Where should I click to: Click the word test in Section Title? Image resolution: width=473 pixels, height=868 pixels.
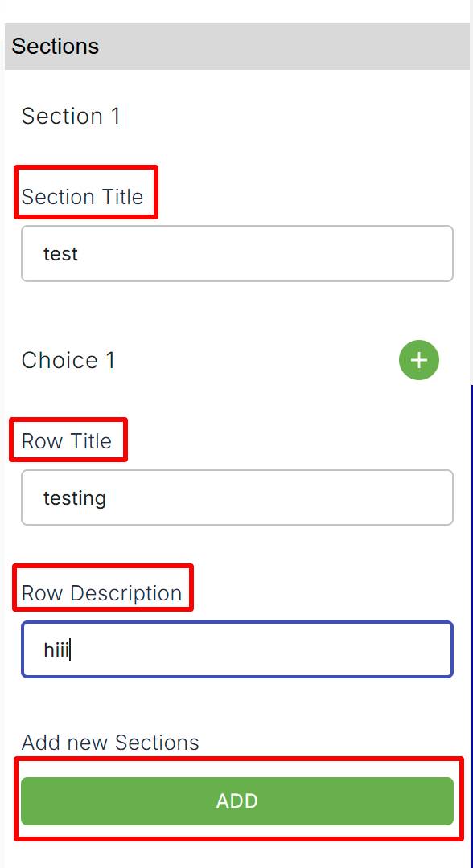[x=60, y=253]
